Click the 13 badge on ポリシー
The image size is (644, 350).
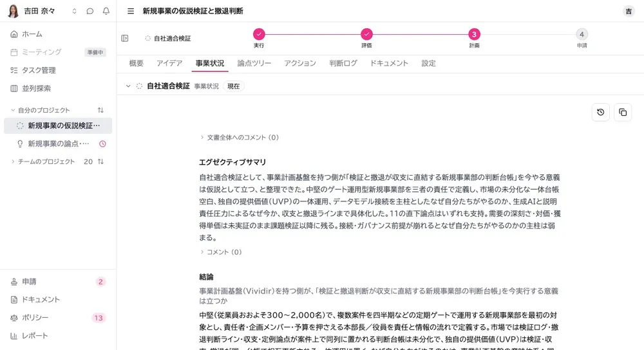98,318
